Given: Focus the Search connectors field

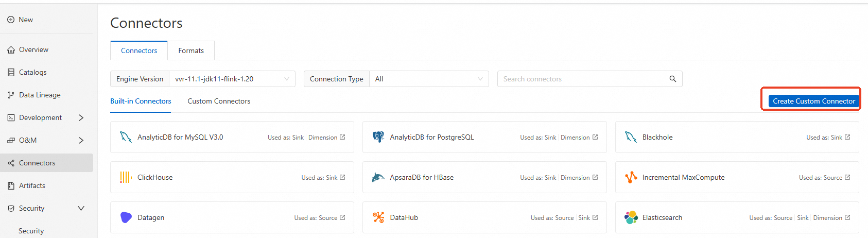Looking at the screenshot, I should (x=582, y=79).
